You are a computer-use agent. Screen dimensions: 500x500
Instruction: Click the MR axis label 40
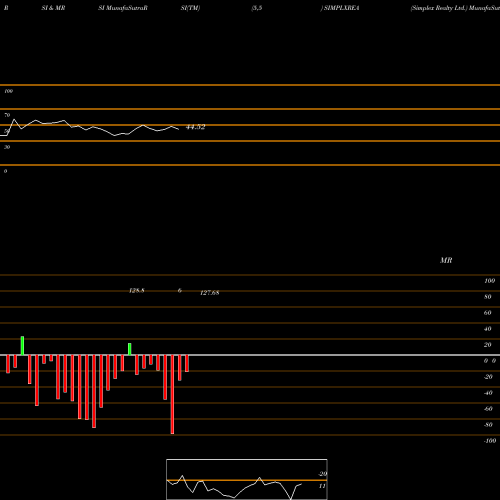tap(488, 329)
